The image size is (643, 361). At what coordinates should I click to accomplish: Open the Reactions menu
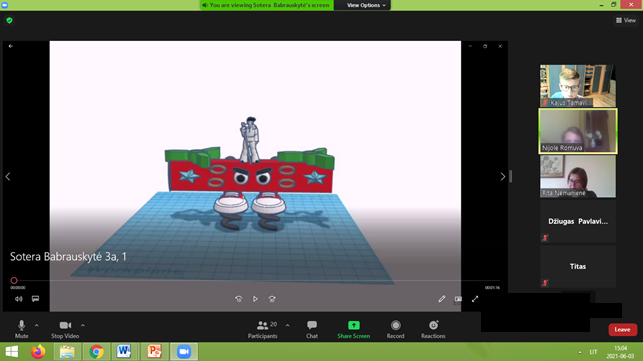pos(433,329)
